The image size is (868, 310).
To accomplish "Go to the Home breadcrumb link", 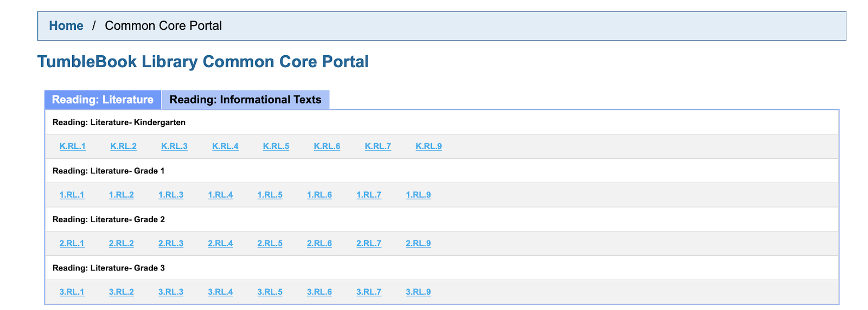I will 66,25.
